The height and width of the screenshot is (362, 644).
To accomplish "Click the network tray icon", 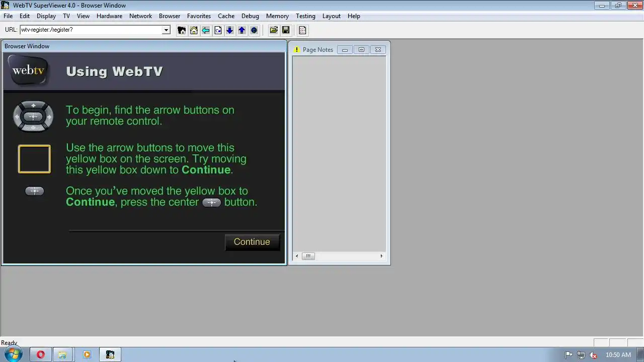I will (581, 355).
